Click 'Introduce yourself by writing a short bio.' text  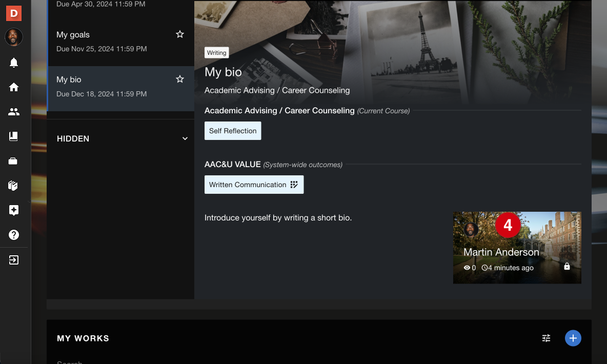click(278, 217)
